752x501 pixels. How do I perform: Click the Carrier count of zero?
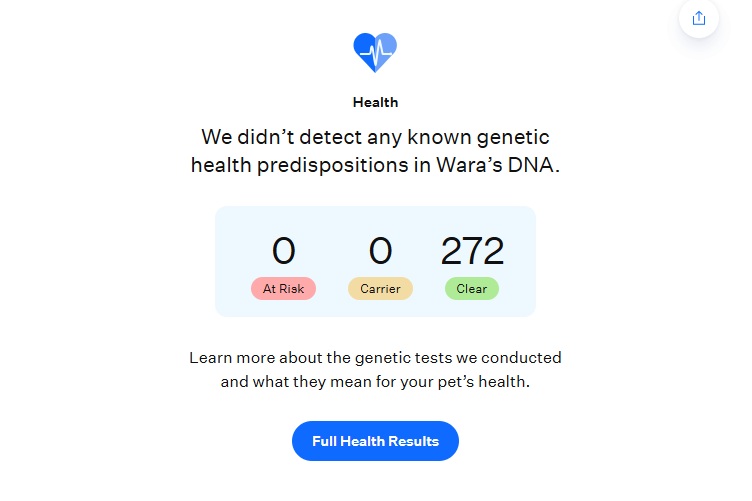click(380, 252)
